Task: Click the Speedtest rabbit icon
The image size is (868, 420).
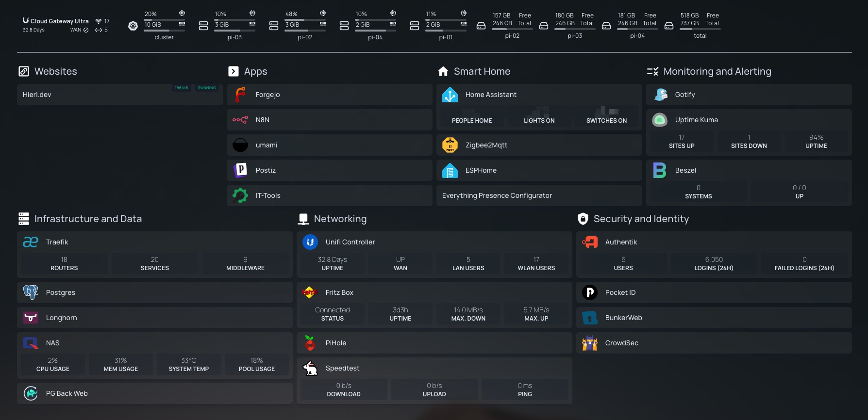Action: click(x=310, y=368)
